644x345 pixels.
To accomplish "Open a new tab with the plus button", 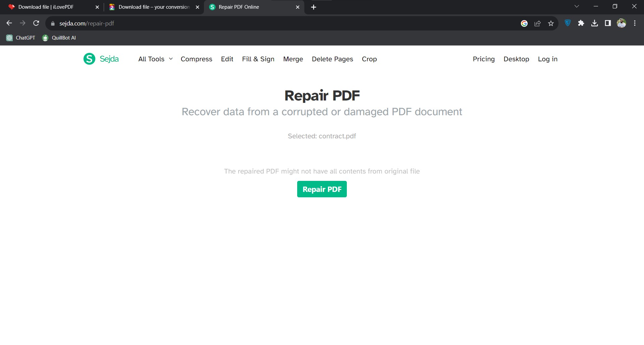I will pos(313,7).
